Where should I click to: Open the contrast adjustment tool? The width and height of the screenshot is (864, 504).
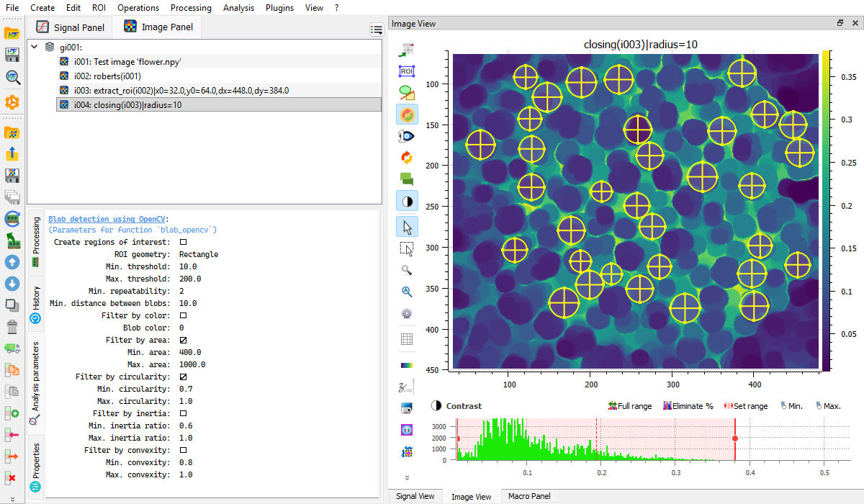coord(407,201)
